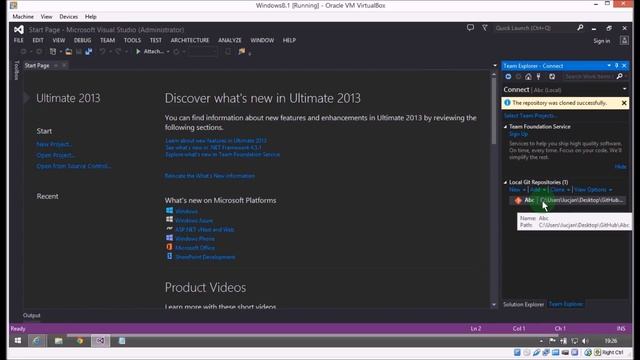The image size is (640, 360).
Task: Click the notifications filter funnel icon
Action: pos(484,28)
